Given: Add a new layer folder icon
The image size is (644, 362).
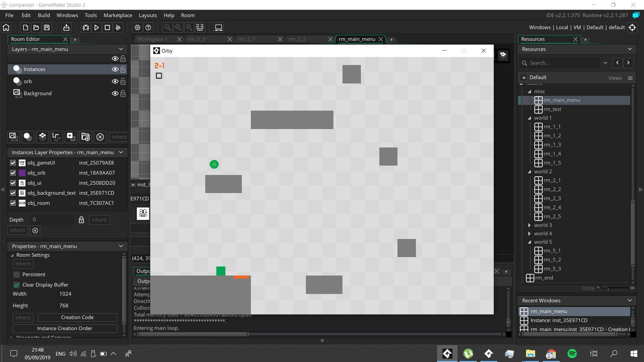Looking at the screenshot, I should (x=86, y=136).
